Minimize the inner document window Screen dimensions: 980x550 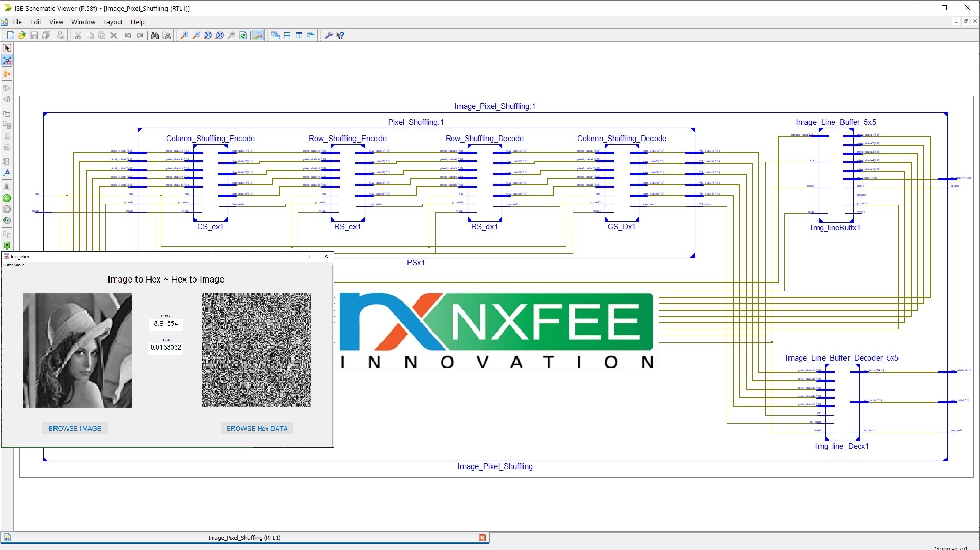[956, 21]
